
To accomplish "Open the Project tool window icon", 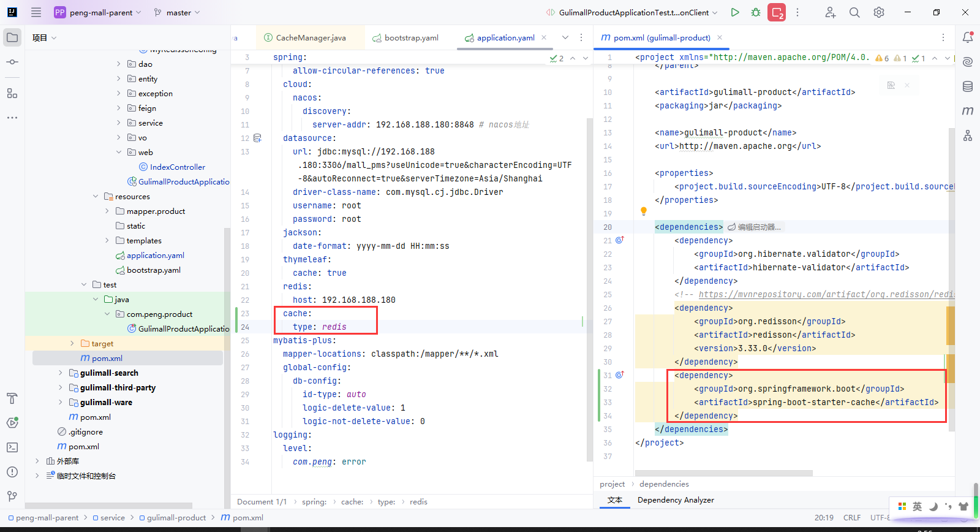I will (x=12, y=37).
